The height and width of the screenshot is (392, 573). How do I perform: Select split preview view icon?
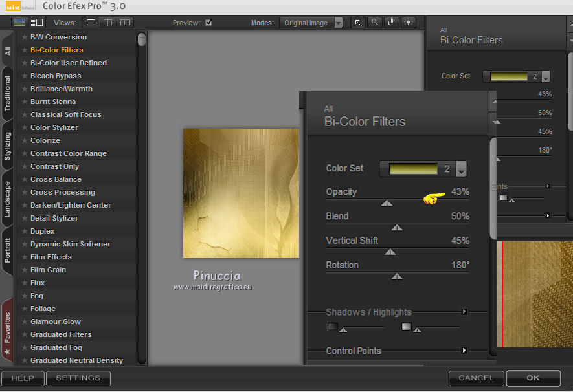[x=108, y=22]
